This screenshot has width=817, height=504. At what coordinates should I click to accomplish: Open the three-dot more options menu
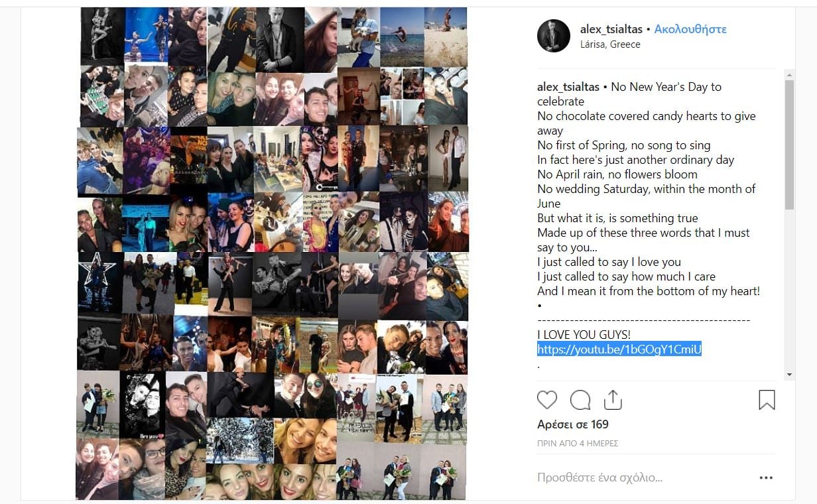766,477
